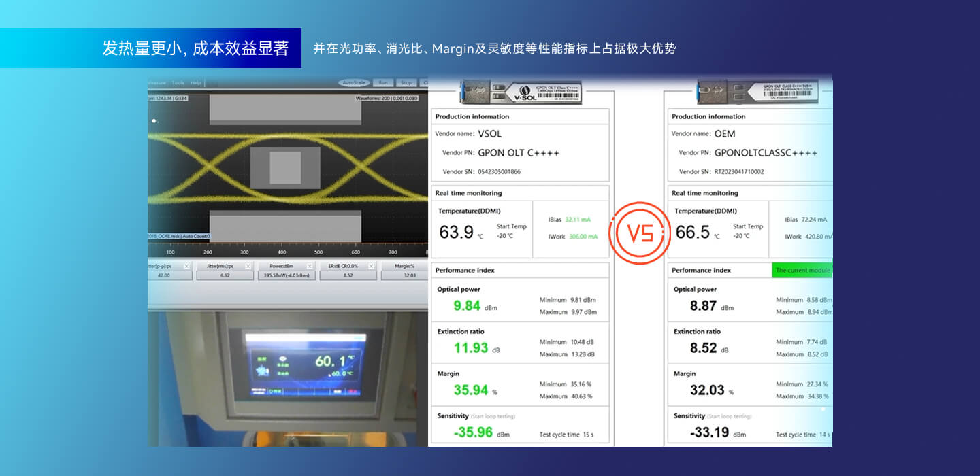
Task: Select vendor SN 0542305001866
Action: point(499,171)
